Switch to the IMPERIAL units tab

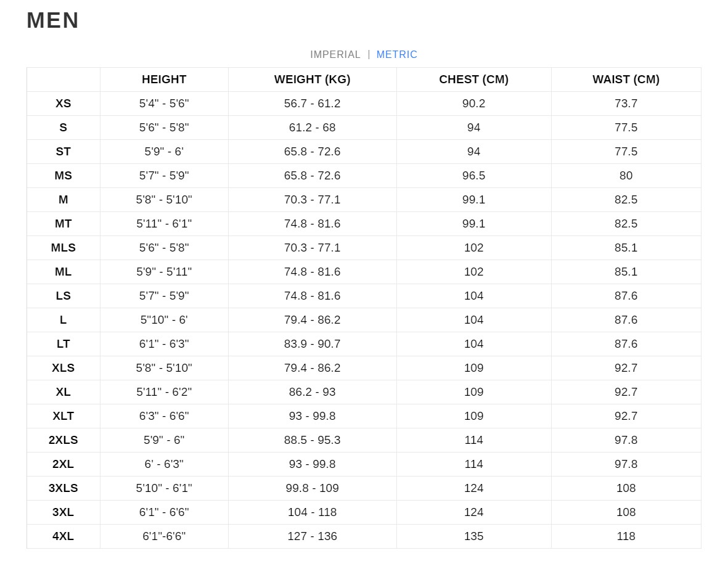click(x=335, y=54)
